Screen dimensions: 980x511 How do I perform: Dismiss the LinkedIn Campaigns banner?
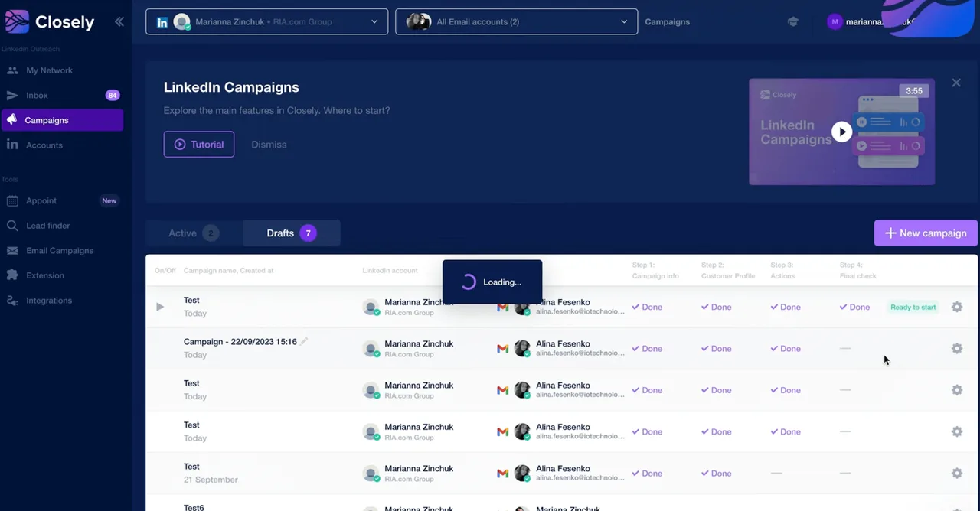[x=269, y=145]
